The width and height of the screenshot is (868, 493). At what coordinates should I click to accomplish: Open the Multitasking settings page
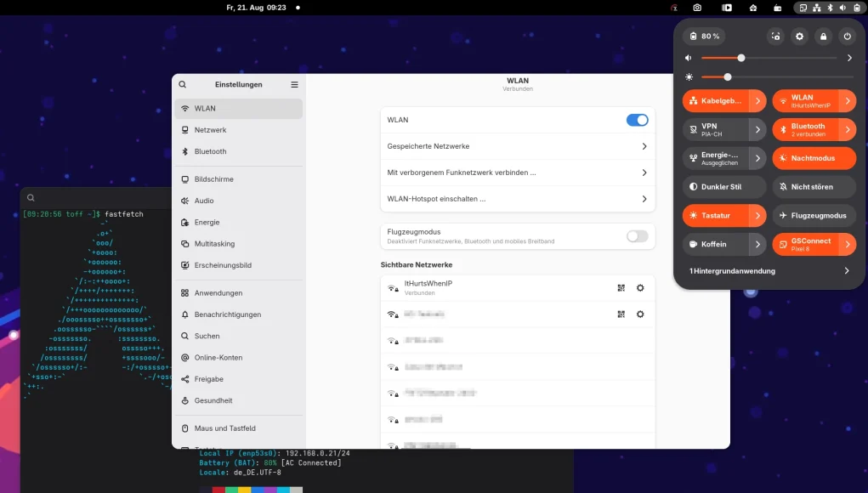click(239, 244)
